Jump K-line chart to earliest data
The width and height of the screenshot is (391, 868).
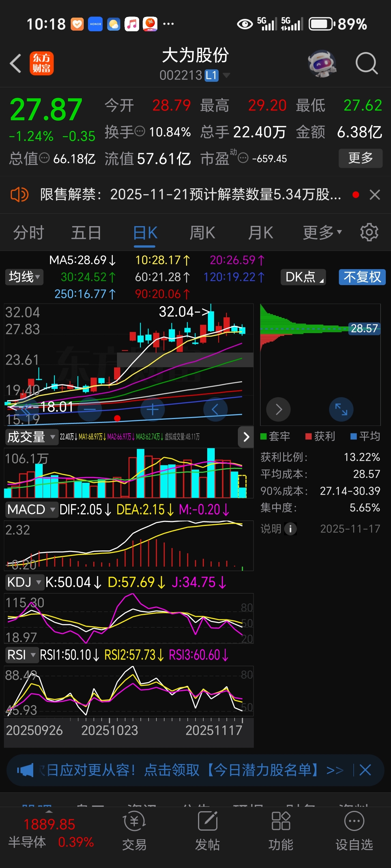click(27, 410)
